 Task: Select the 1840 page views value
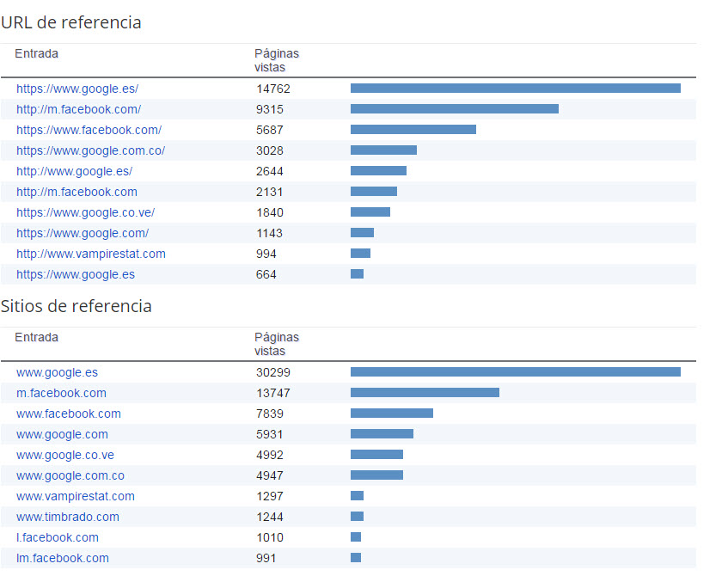click(x=270, y=212)
